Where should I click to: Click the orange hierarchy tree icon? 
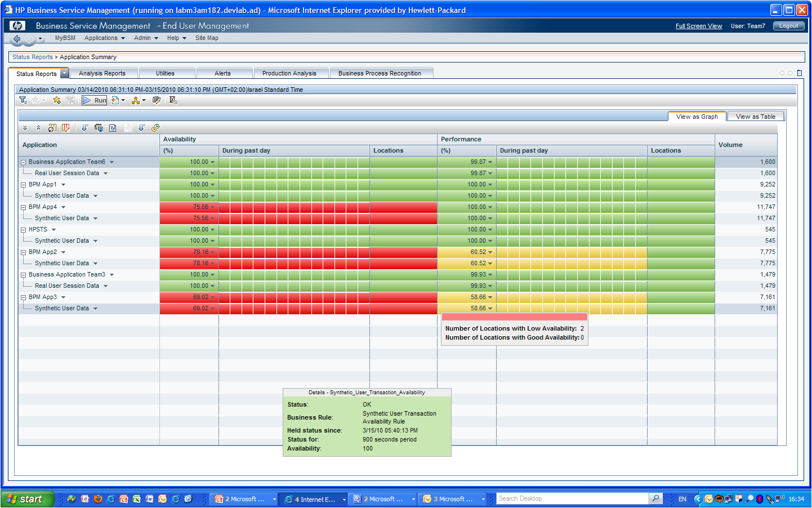136,100
